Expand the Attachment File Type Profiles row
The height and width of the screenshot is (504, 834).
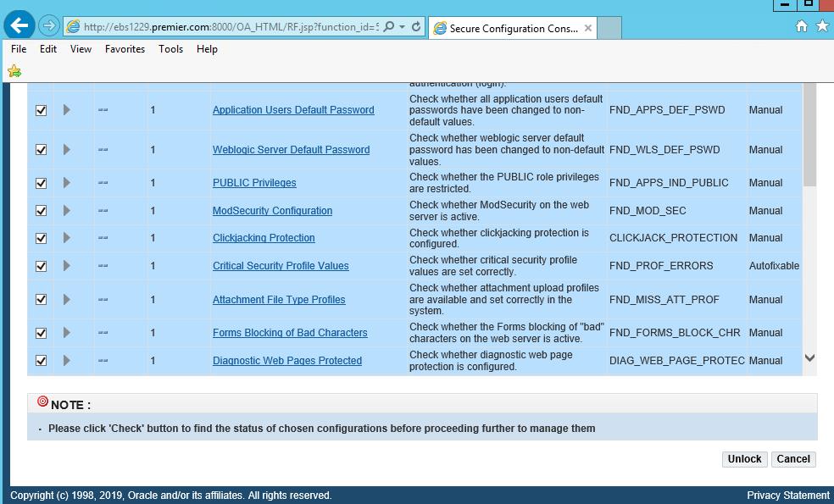coord(67,300)
